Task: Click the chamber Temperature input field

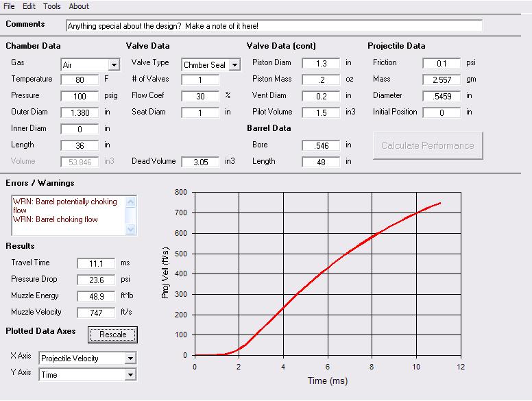Action: [x=80, y=80]
